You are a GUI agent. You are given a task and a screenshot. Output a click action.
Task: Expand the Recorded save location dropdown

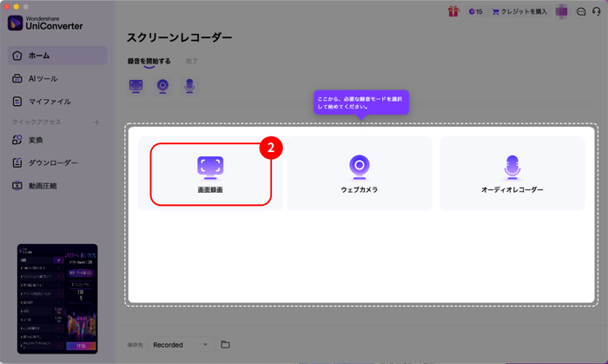pyautogui.click(x=182, y=345)
